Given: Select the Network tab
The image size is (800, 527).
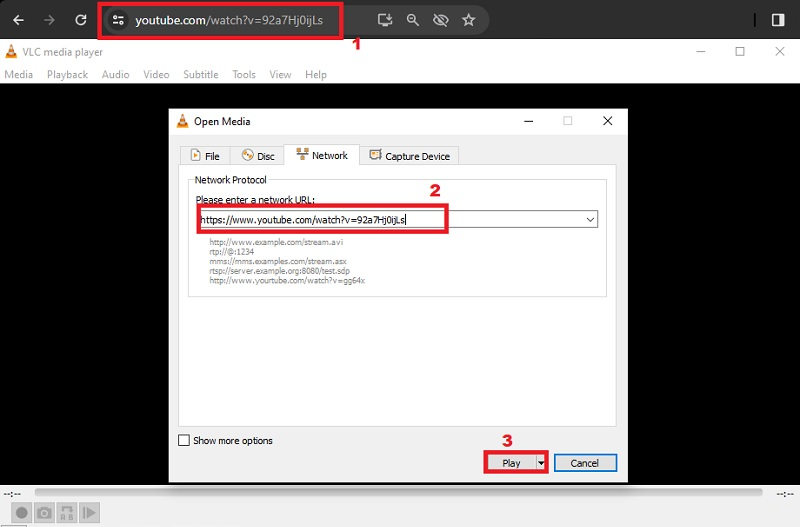Looking at the screenshot, I should [x=322, y=155].
